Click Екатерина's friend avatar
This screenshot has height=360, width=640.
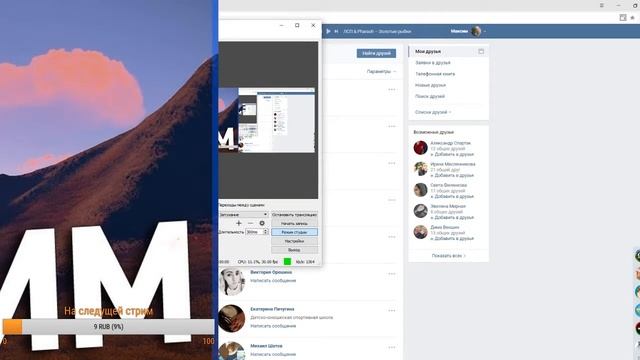(x=231, y=318)
